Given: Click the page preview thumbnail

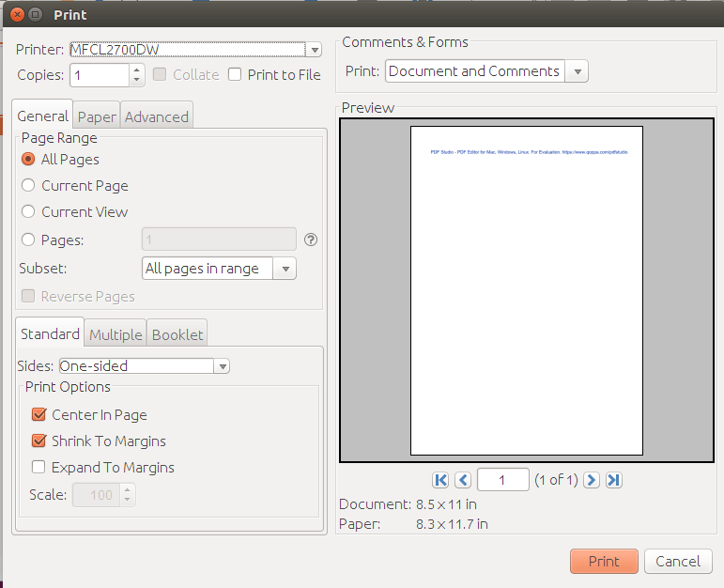Looking at the screenshot, I should click(x=527, y=290).
